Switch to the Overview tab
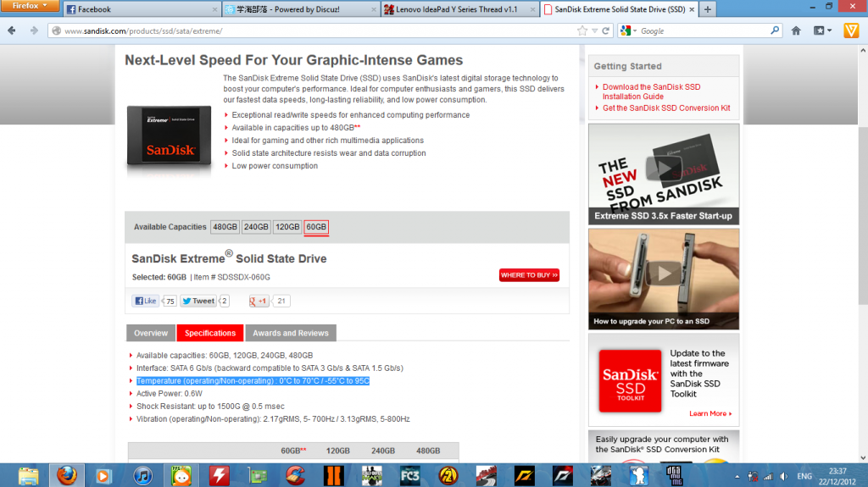868x487 pixels. pyautogui.click(x=151, y=333)
